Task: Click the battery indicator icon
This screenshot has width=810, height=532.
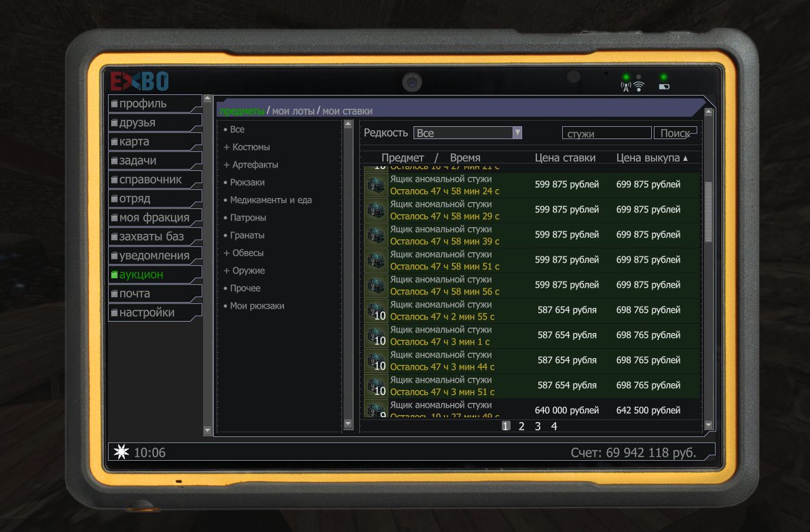Action: click(x=663, y=86)
